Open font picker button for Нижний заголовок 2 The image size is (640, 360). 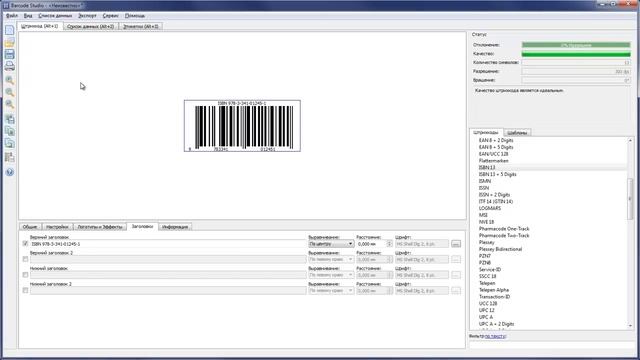(x=456, y=290)
